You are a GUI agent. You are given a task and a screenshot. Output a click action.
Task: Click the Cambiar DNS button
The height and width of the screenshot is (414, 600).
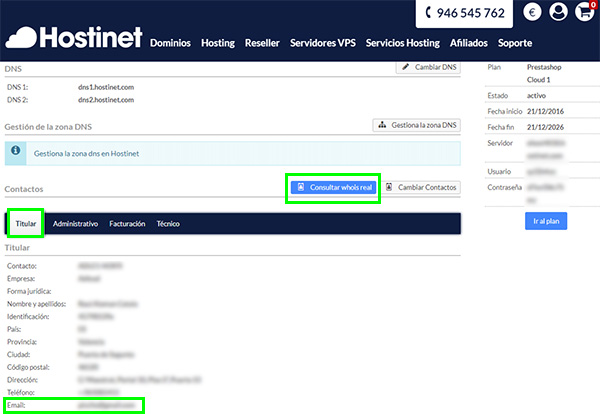(428, 67)
